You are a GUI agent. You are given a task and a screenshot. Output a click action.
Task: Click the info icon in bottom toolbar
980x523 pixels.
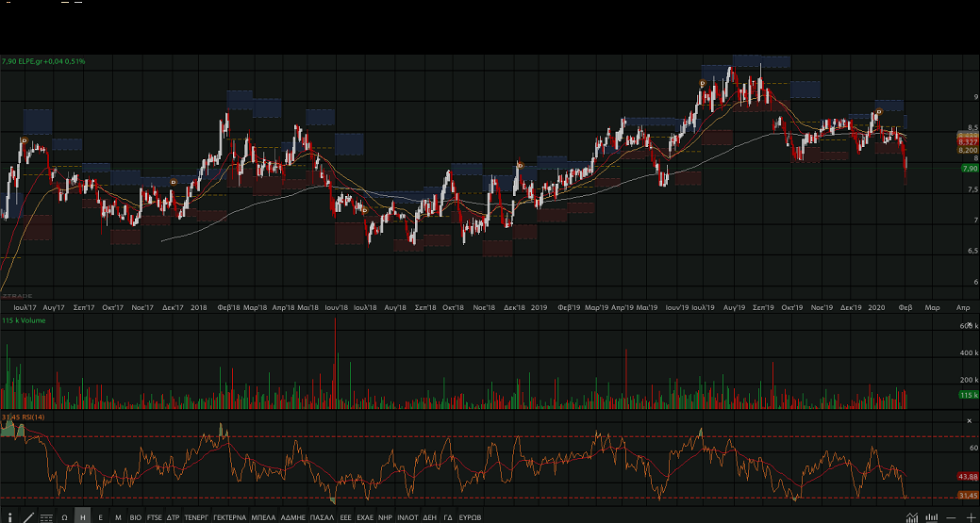[8, 517]
